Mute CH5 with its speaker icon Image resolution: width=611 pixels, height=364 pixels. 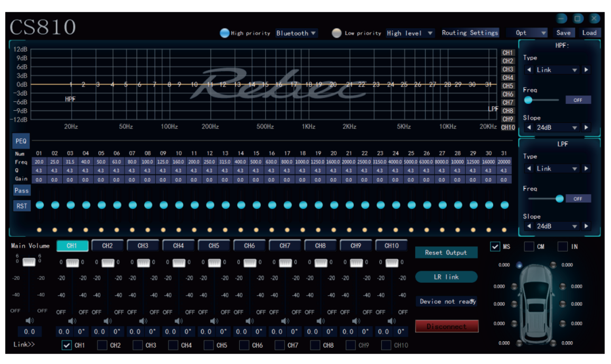pyautogui.click(x=214, y=321)
